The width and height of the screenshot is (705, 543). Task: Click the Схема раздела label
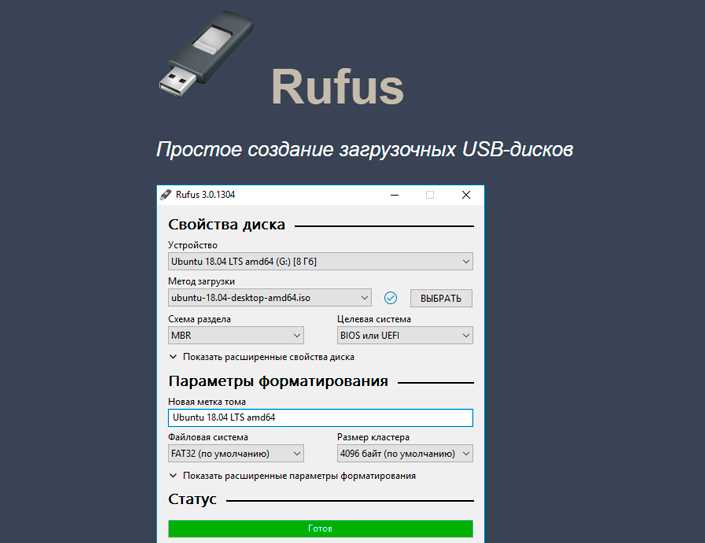tap(200, 319)
